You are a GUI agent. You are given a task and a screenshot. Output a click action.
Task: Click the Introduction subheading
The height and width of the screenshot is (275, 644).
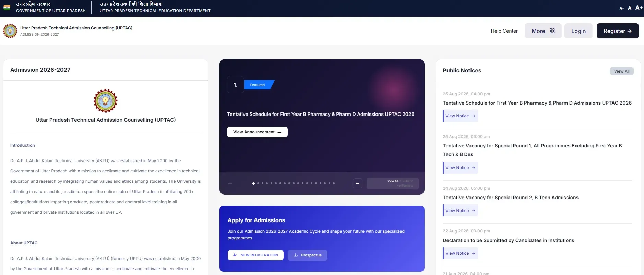(23, 145)
